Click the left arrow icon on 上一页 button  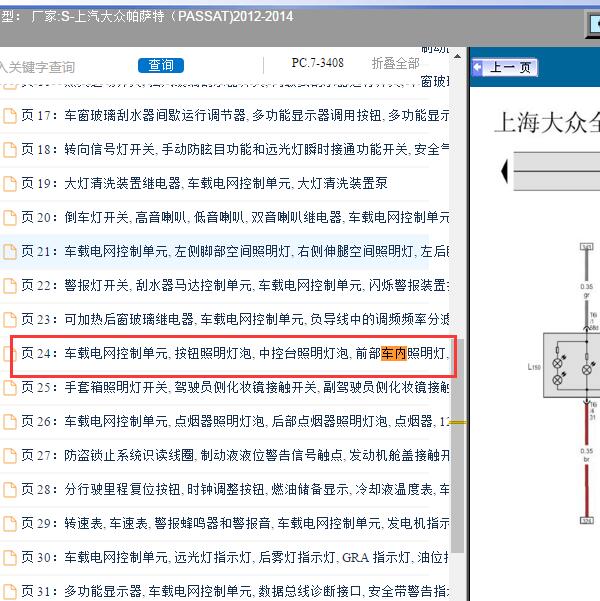pos(478,67)
